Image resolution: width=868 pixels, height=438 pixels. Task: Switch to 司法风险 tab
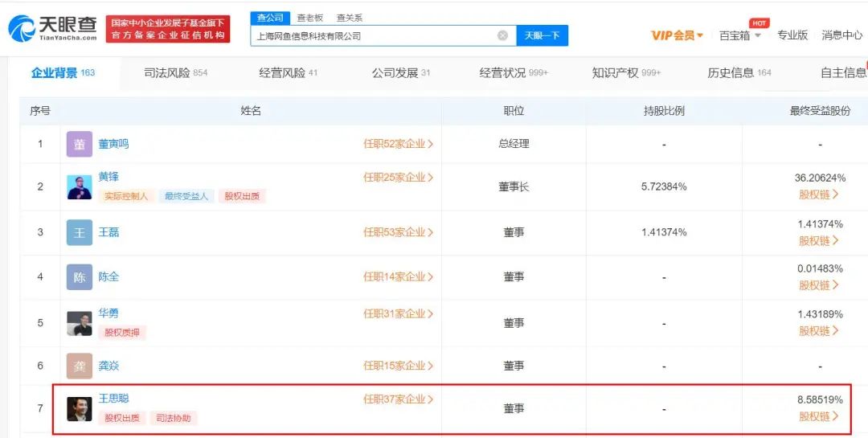point(175,72)
